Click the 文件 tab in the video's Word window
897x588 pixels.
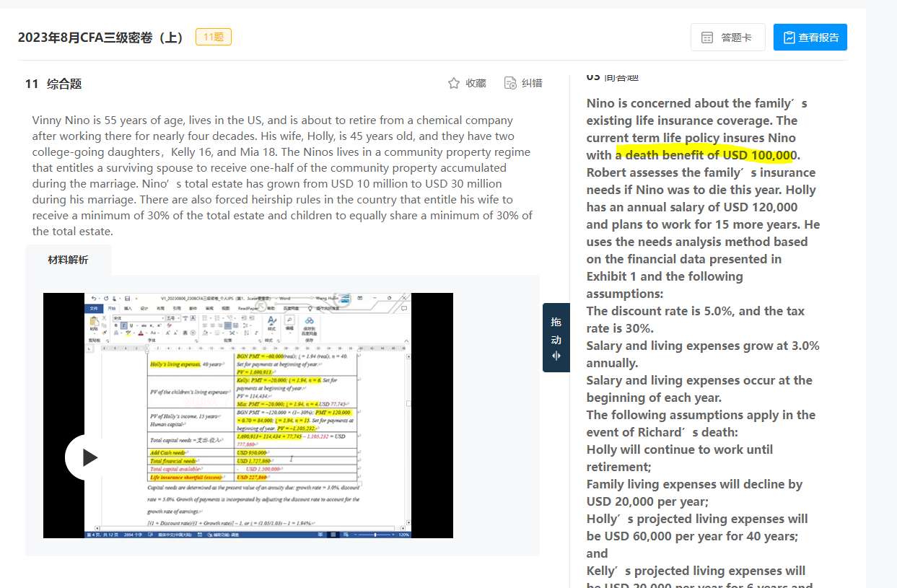click(93, 308)
